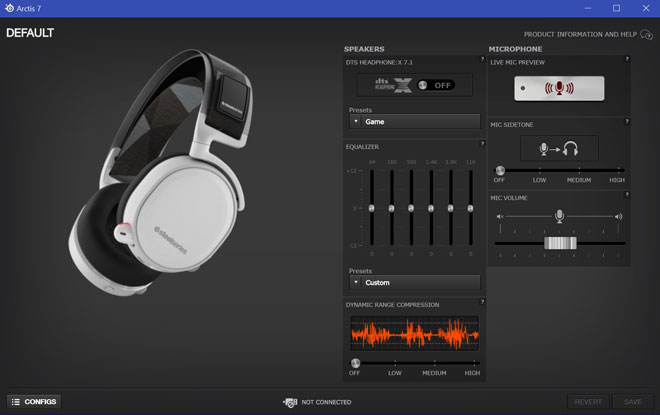Click the DTS Headphone:X logo
The height and width of the screenshot is (415, 660).
[x=393, y=85]
